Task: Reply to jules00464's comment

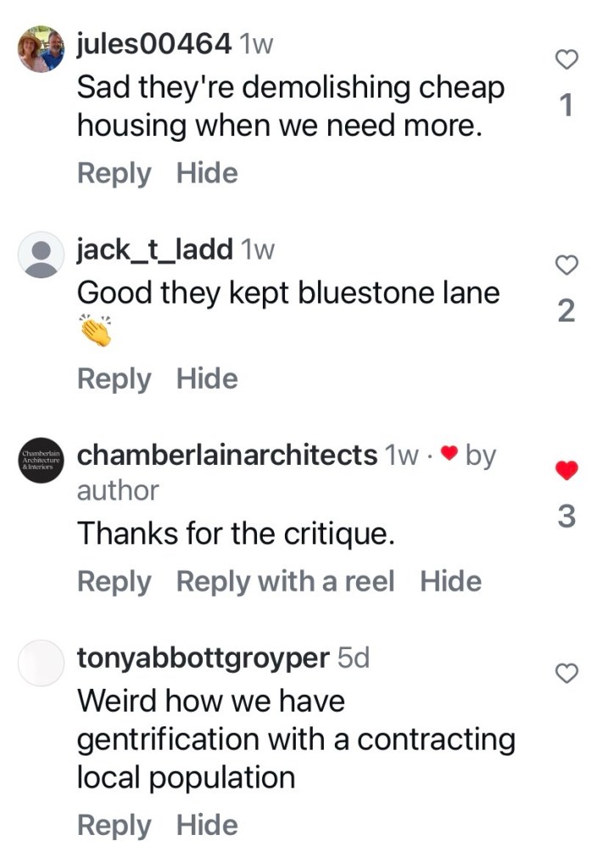Action: (x=114, y=174)
